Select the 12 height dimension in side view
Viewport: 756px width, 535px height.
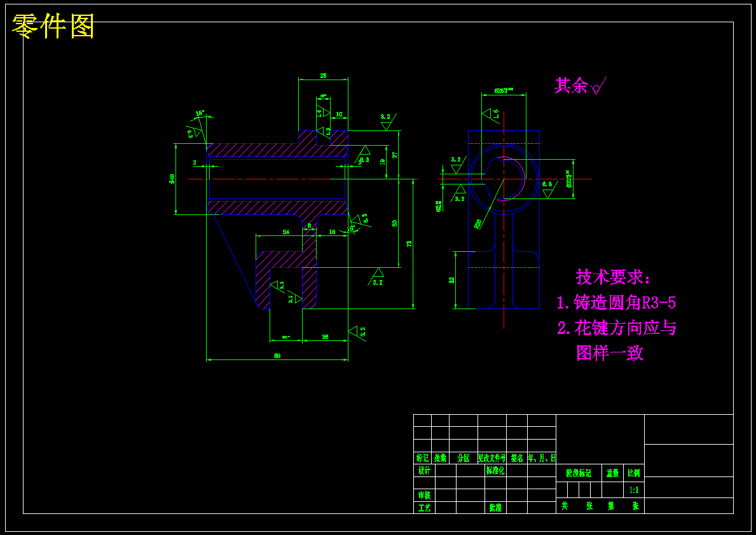[x=452, y=280]
